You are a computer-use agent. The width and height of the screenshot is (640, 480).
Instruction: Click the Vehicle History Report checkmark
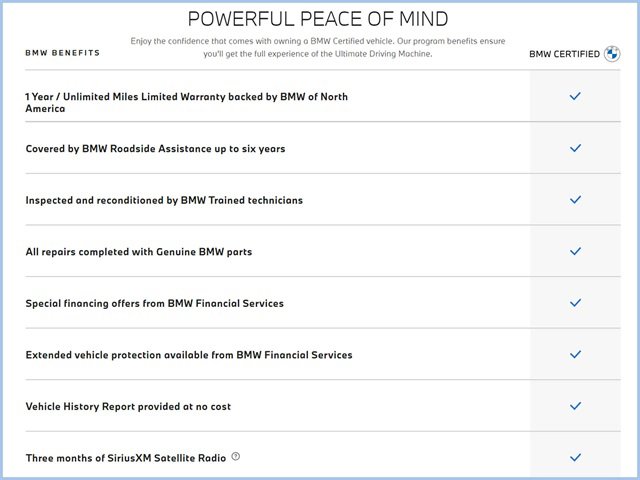[x=575, y=406]
